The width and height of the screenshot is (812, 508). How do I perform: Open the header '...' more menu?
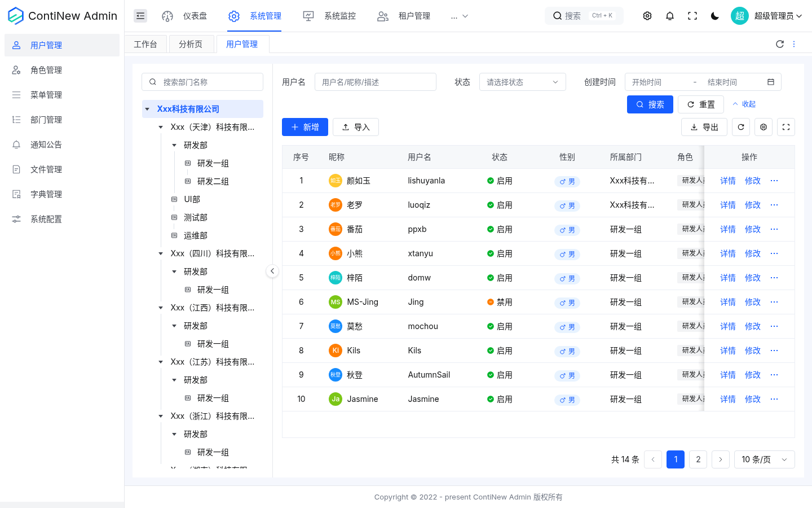460,16
